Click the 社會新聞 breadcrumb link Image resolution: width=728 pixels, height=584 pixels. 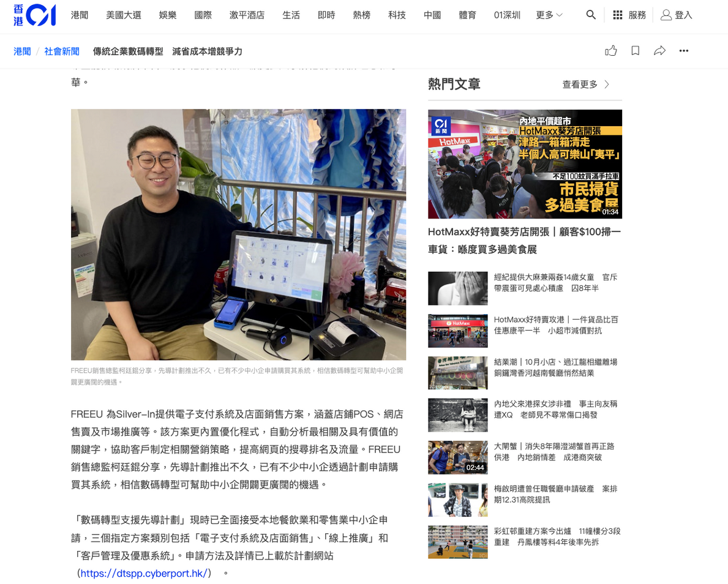click(62, 51)
